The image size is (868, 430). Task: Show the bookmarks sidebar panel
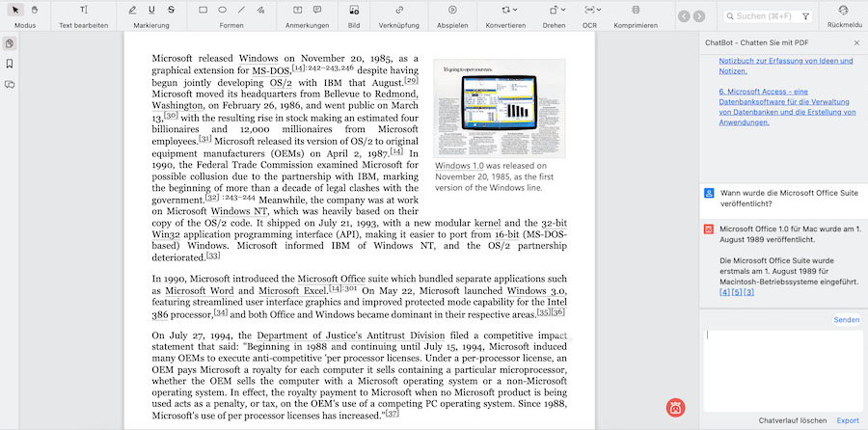point(10,64)
